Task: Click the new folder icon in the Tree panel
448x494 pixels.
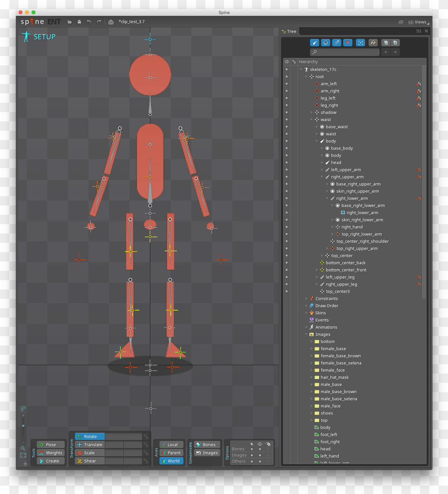Action: coord(385,42)
